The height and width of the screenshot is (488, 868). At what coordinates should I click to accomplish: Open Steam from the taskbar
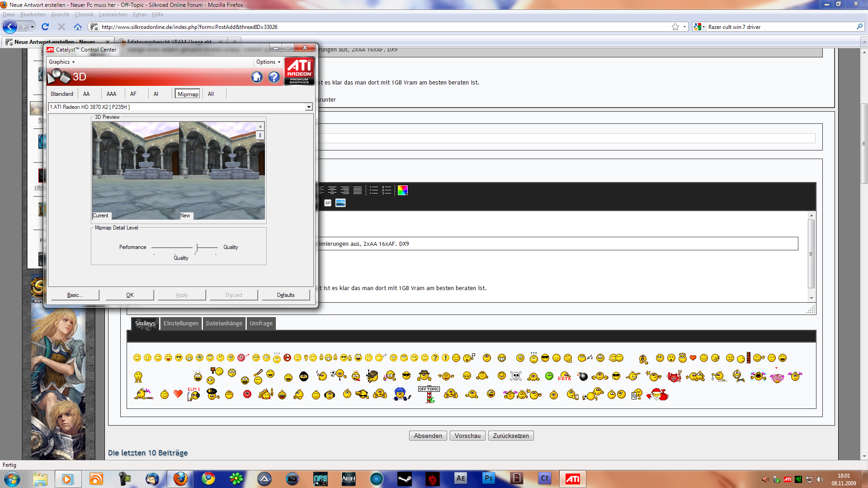(x=404, y=479)
